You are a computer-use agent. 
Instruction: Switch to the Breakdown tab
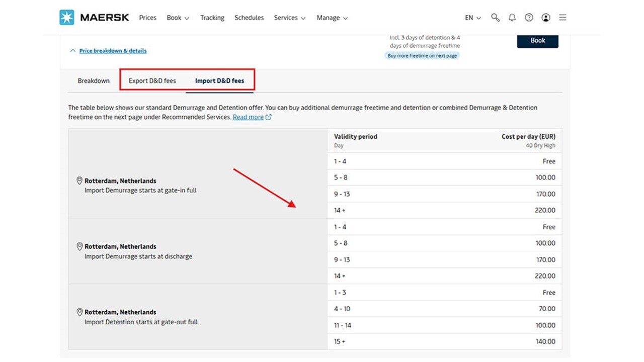pyautogui.click(x=93, y=80)
